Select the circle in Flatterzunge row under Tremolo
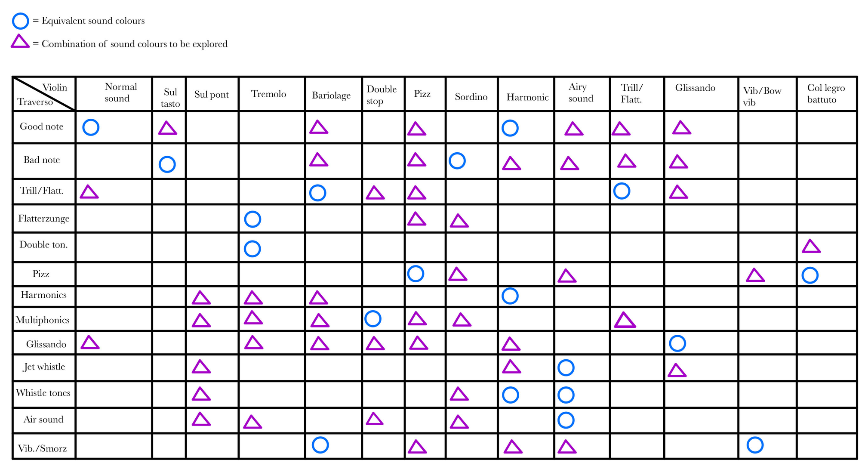Screen dimensions: 868x469 click(x=252, y=219)
